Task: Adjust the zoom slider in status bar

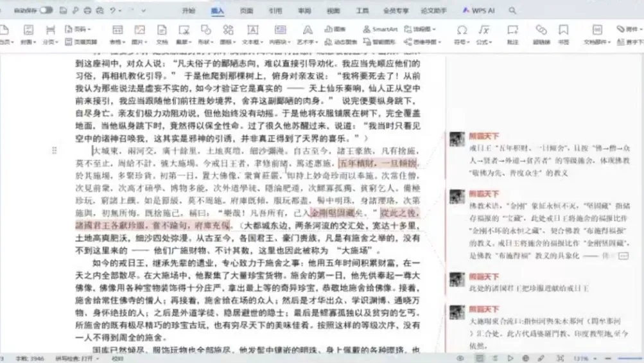Action: pyautogui.click(x=620, y=358)
